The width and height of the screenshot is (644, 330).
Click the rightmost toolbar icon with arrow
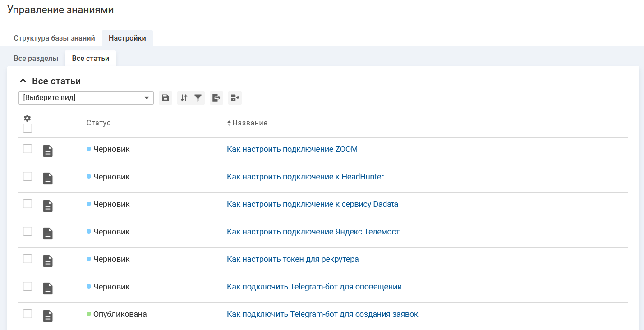click(x=235, y=98)
